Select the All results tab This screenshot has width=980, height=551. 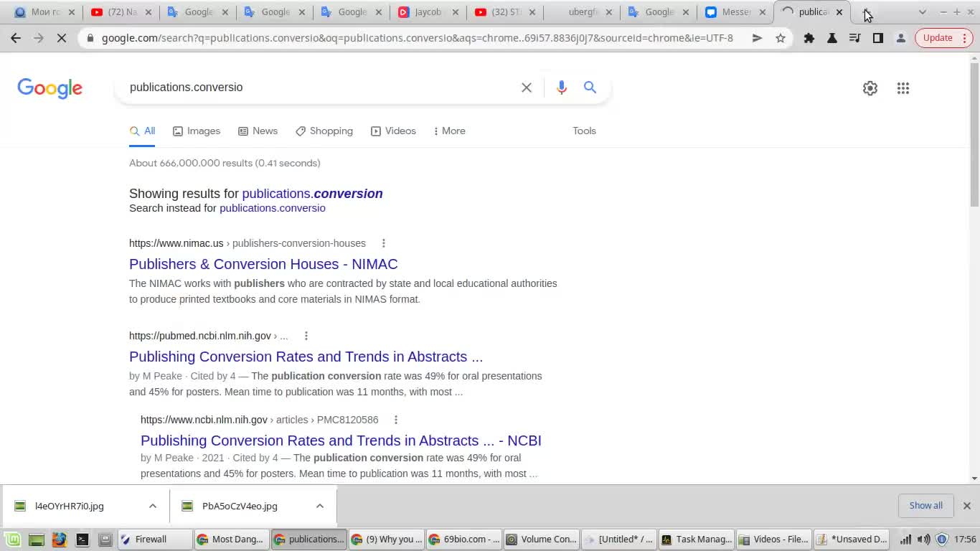click(x=142, y=131)
